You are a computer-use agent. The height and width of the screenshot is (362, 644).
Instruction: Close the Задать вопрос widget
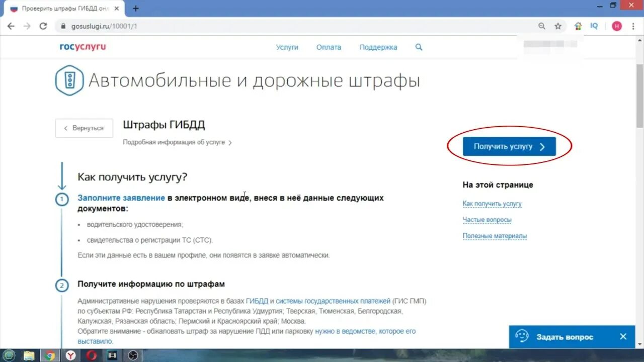point(623,337)
